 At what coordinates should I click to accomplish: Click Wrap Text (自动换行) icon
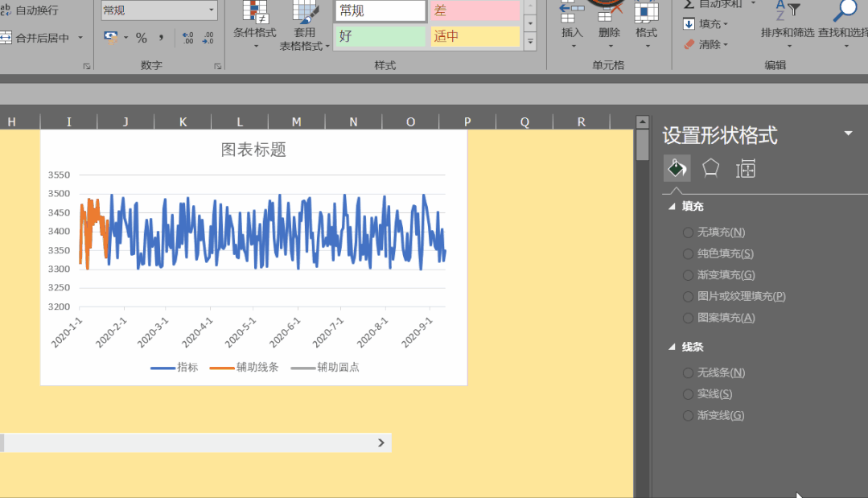click(6, 10)
